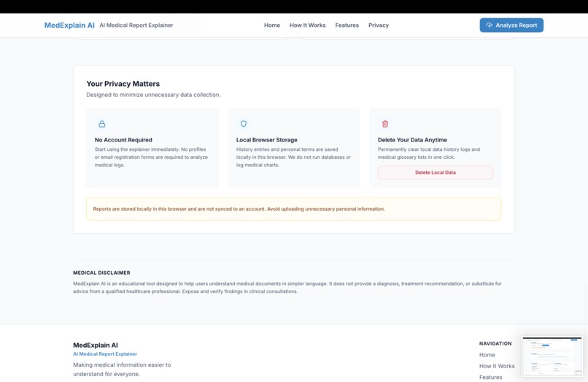Click the Delete Local Data button
Viewport: 588px width, 382px height.
436,173
